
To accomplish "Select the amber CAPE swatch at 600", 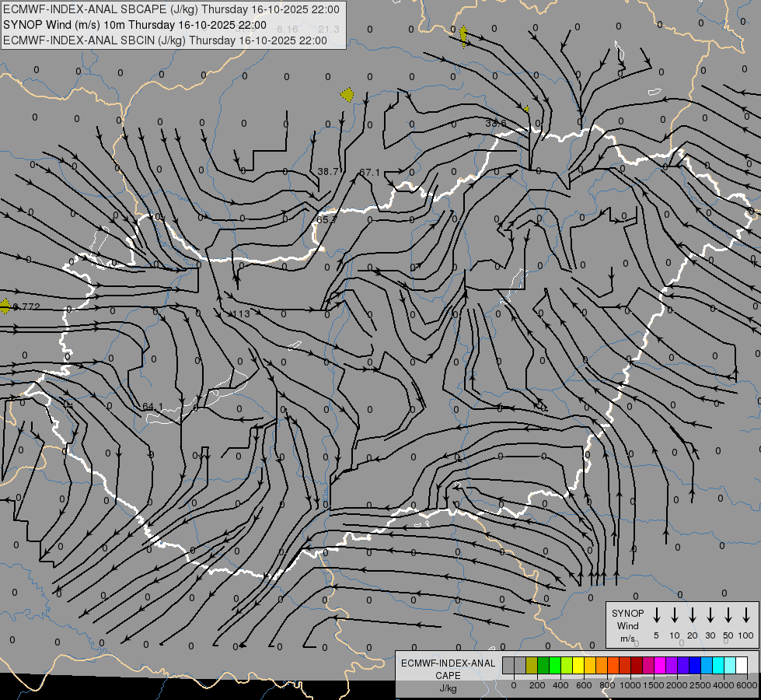I will (590, 665).
